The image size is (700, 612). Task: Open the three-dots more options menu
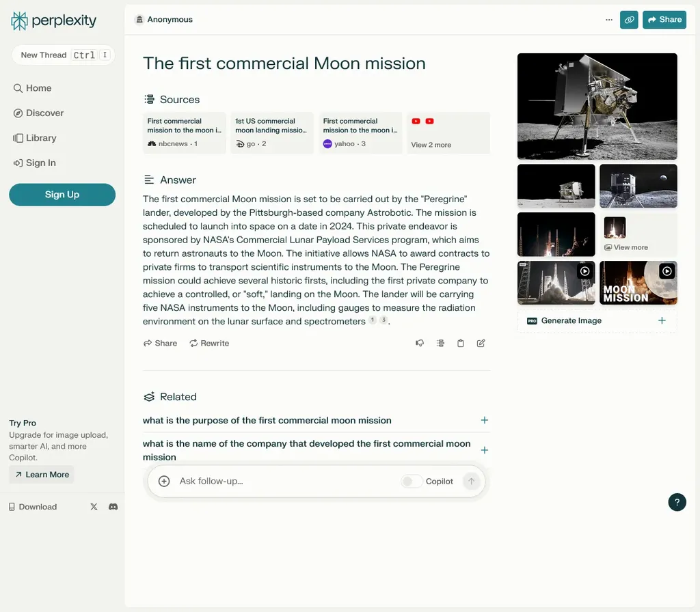(x=608, y=20)
